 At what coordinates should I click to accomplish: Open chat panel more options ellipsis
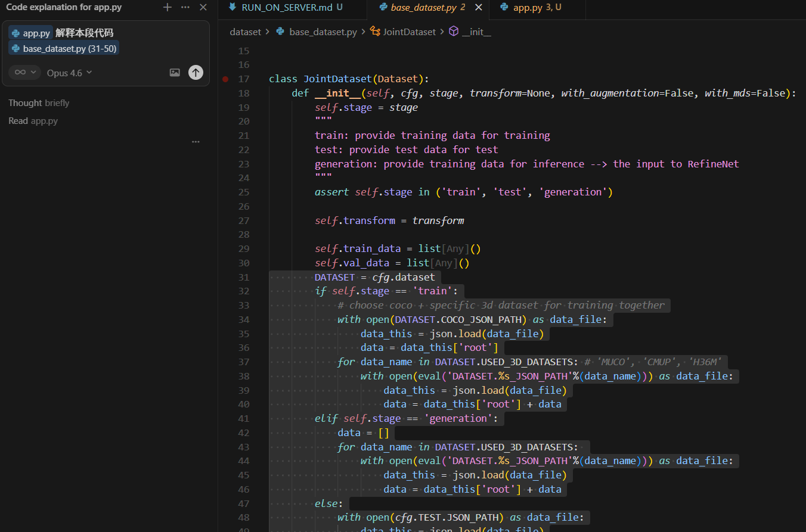[x=185, y=7]
